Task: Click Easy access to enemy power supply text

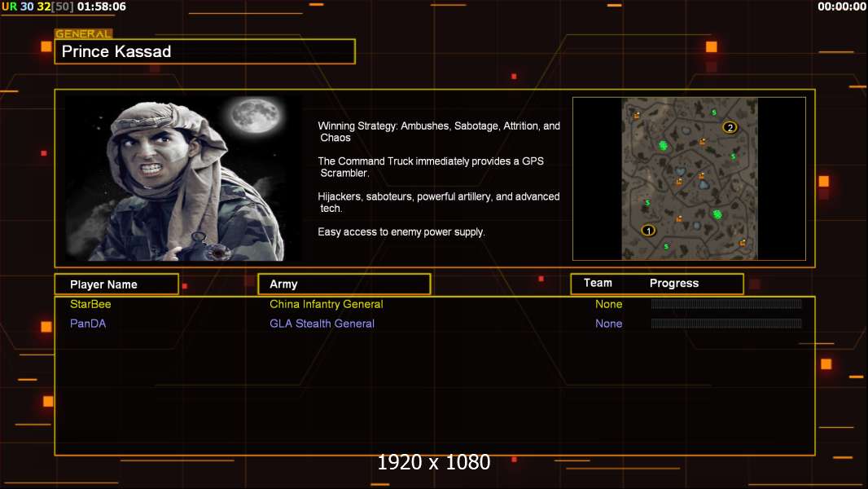Action: coord(401,232)
